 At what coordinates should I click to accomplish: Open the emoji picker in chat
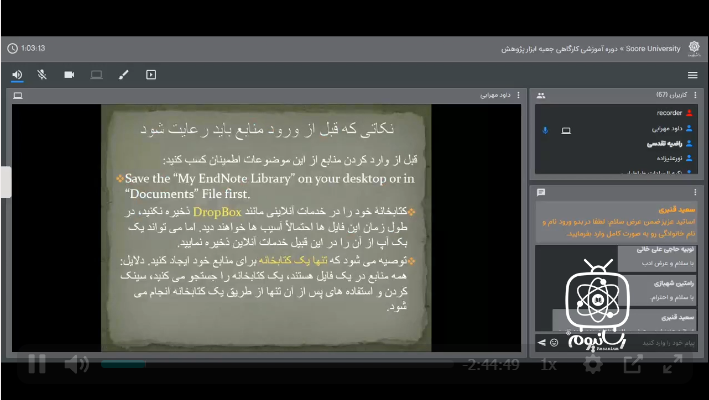[554, 343]
